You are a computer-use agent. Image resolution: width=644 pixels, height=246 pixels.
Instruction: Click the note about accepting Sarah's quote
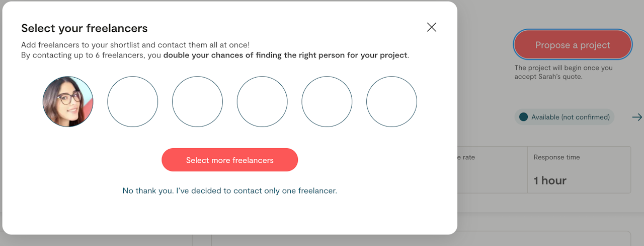point(563,72)
